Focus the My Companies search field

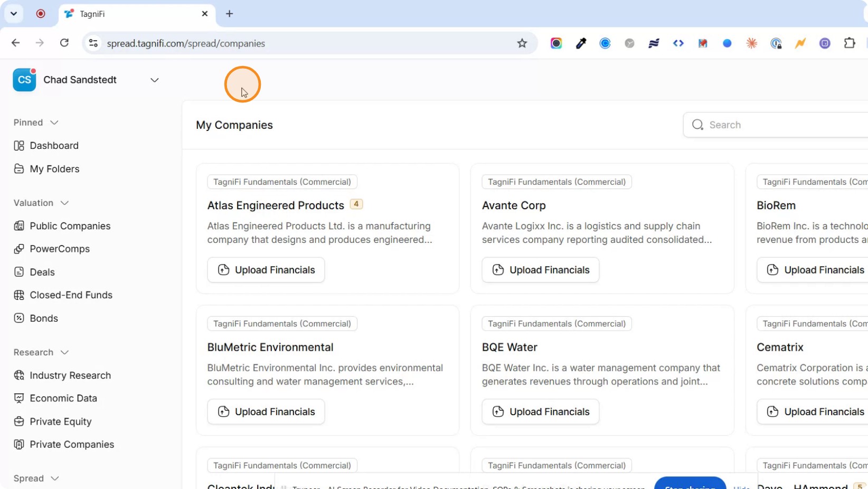(x=776, y=125)
